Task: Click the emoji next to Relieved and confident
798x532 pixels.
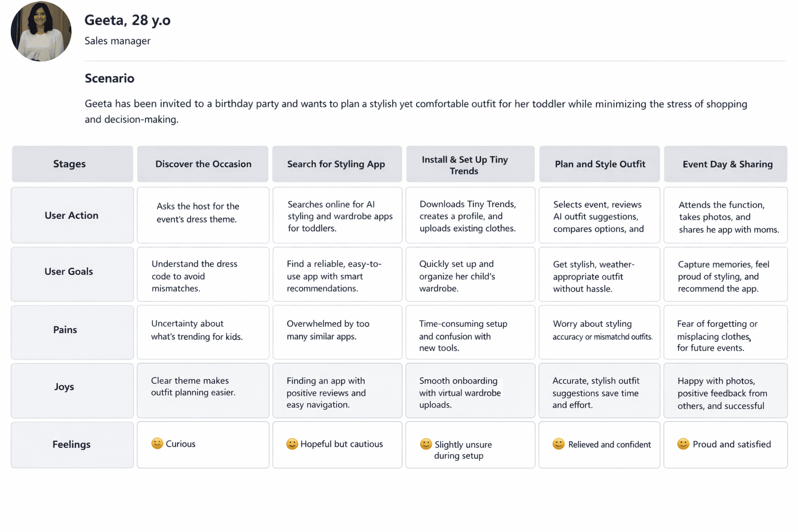Action: [558, 444]
